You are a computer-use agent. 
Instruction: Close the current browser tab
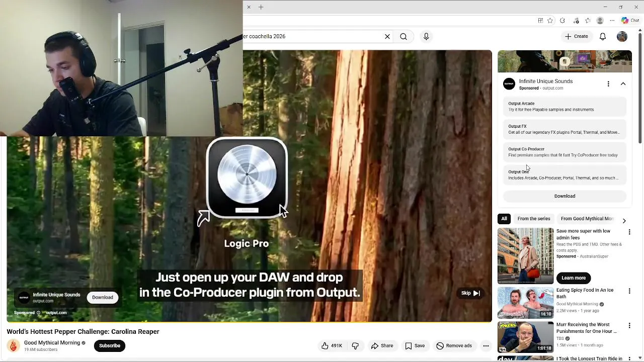pyautogui.click(x=249, y=7)
